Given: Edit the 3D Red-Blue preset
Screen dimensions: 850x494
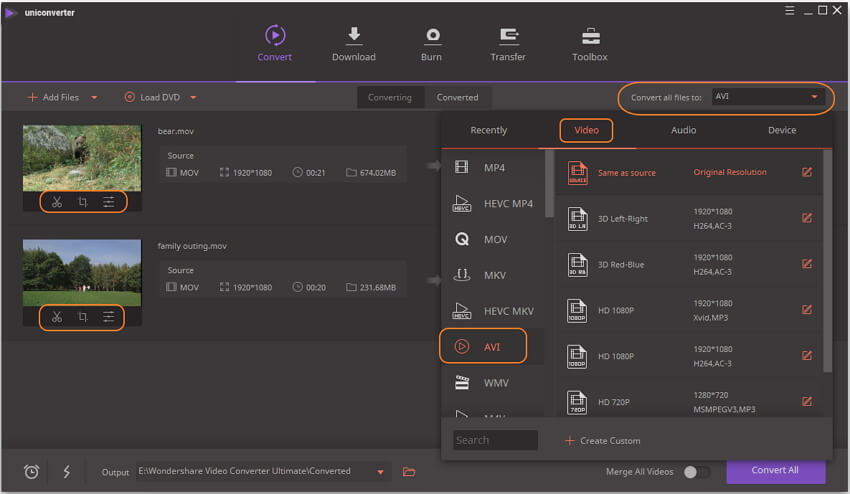Looking at the screenshot, I should coord(807,264).
